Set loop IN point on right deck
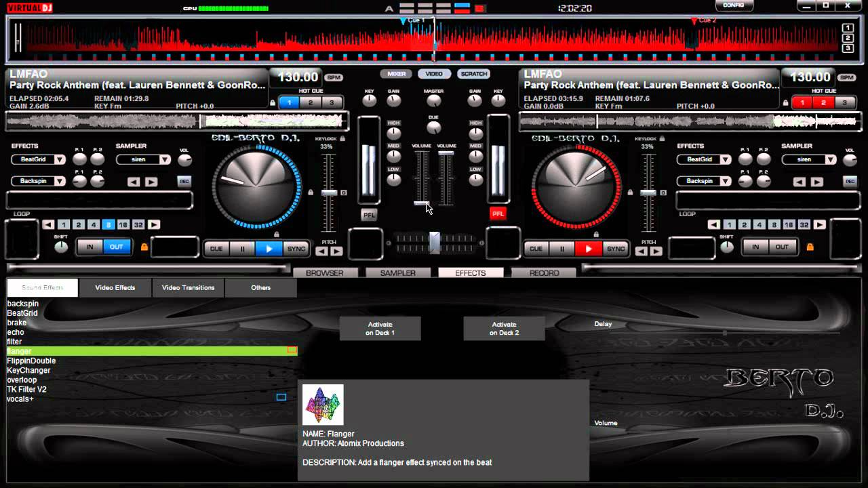 coord(755,247)
